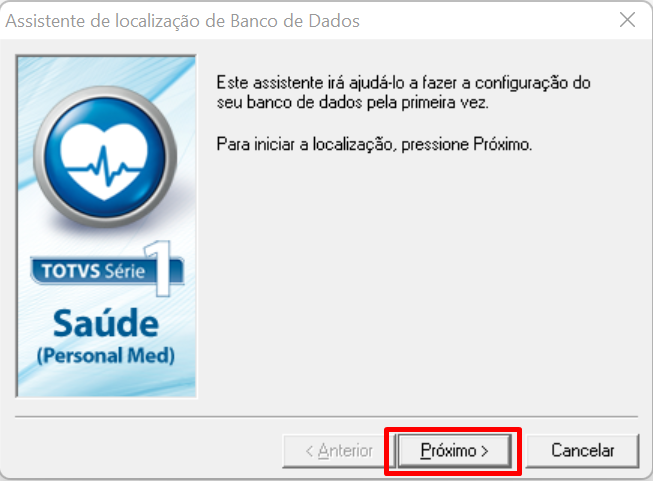Click the empty gray area of the wizard page

coord(416,283)
